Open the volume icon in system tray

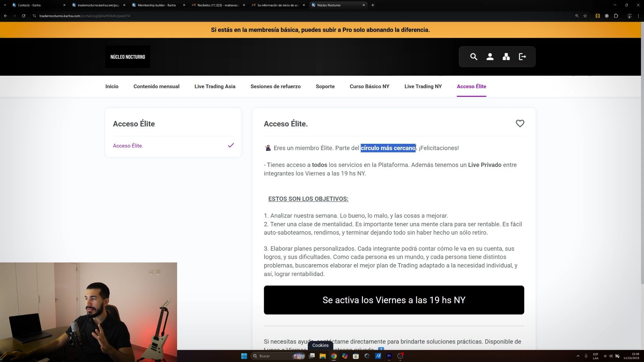click(x=611, y=356)
